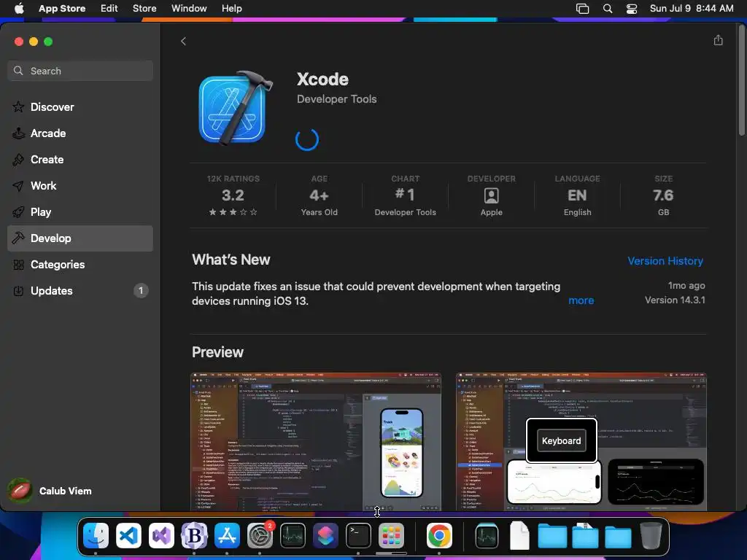Viewport: 747px width, 560px height.
Task: Click the 4+ Years Old age rating
Action: [x=319, y=195]
